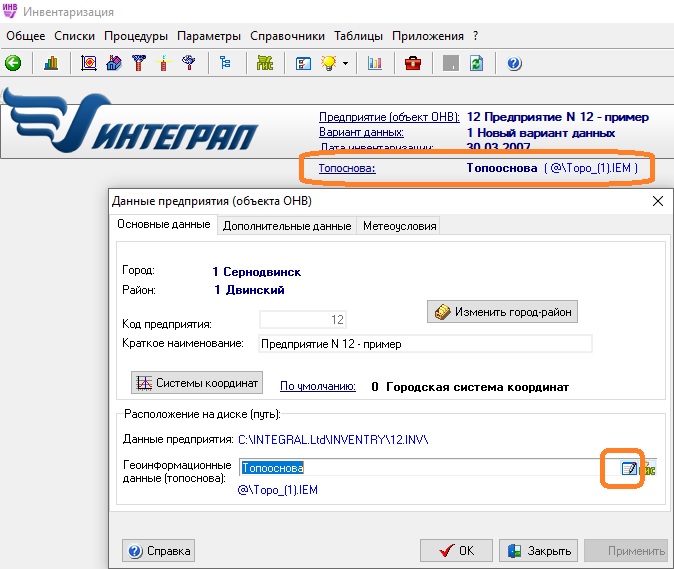Click the tree structure toolbar icon

225,63
